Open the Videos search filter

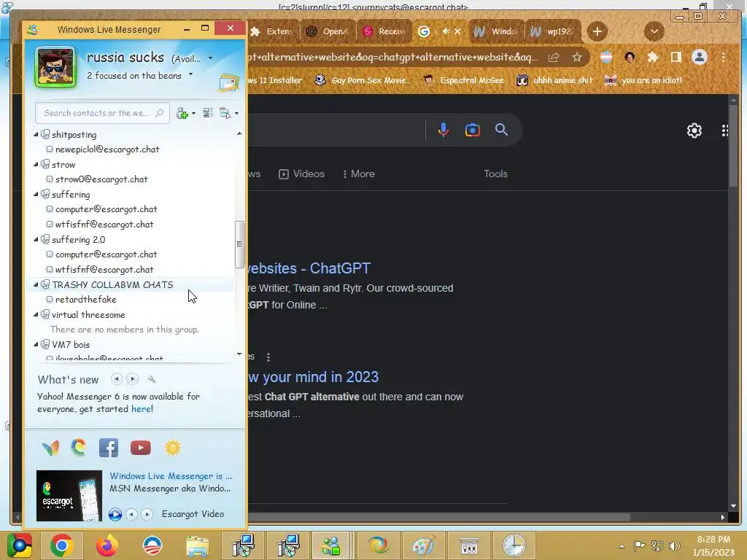click(x=301, y=174)
